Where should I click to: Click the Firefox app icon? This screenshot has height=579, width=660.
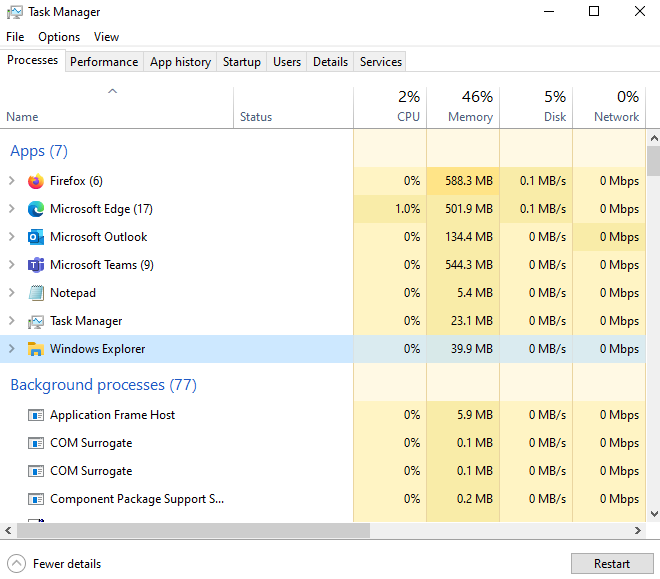coord(36,181)
